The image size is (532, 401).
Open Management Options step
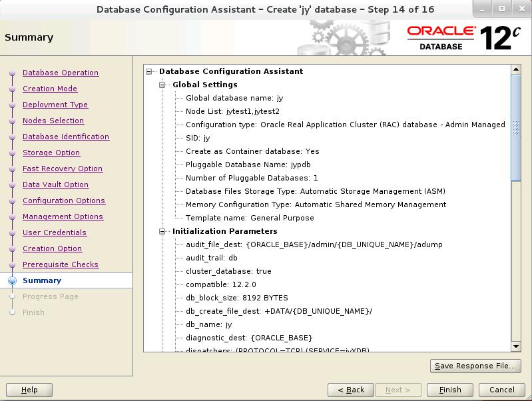[x=63, y=216]
